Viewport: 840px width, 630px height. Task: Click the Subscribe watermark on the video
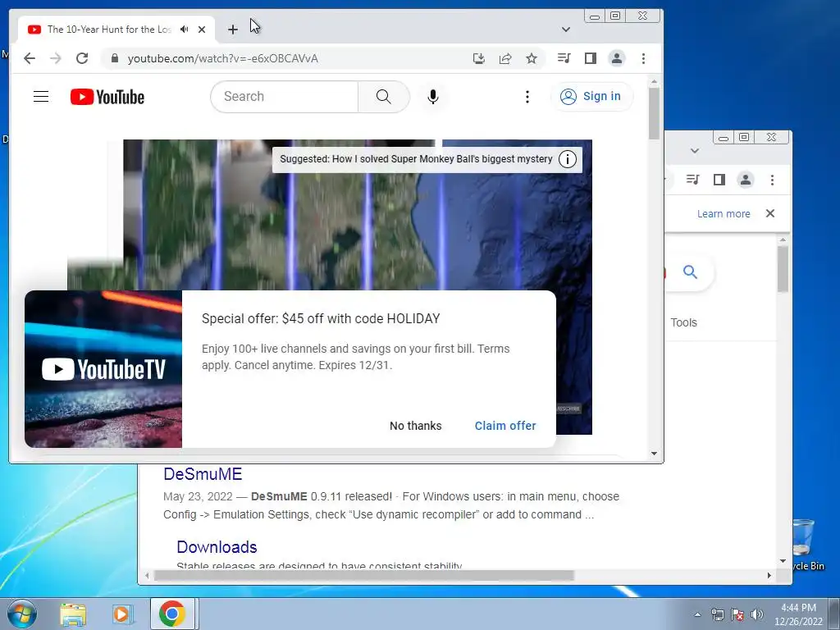click(x=568, y=409)
